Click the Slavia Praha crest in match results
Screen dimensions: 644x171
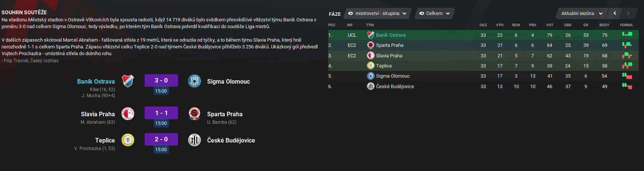tap(128, 114)
